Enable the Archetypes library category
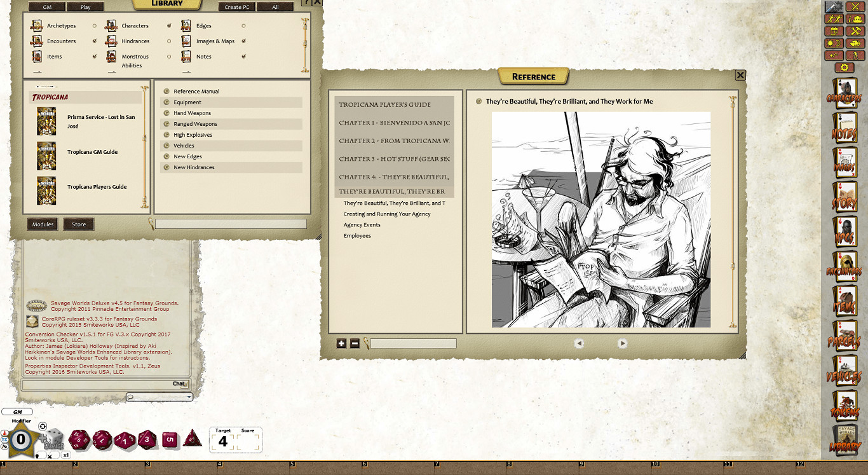This screenshot has height=475, width=868. pos(95,26)
